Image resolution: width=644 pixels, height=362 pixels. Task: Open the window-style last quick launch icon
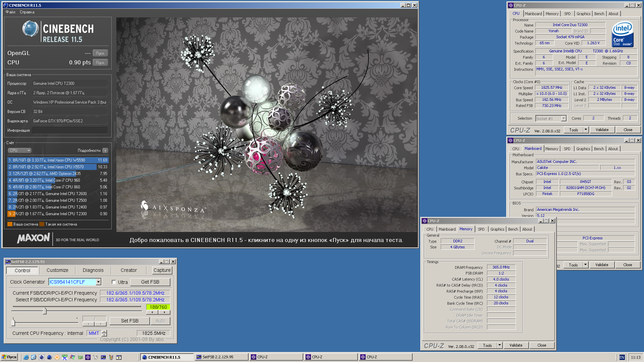coord(119,357)
